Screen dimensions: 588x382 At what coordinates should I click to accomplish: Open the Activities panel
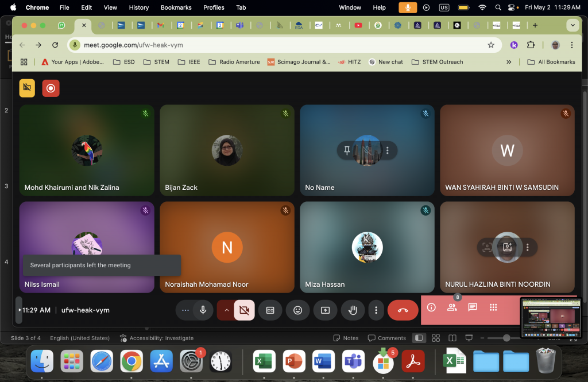pos(493,307)
